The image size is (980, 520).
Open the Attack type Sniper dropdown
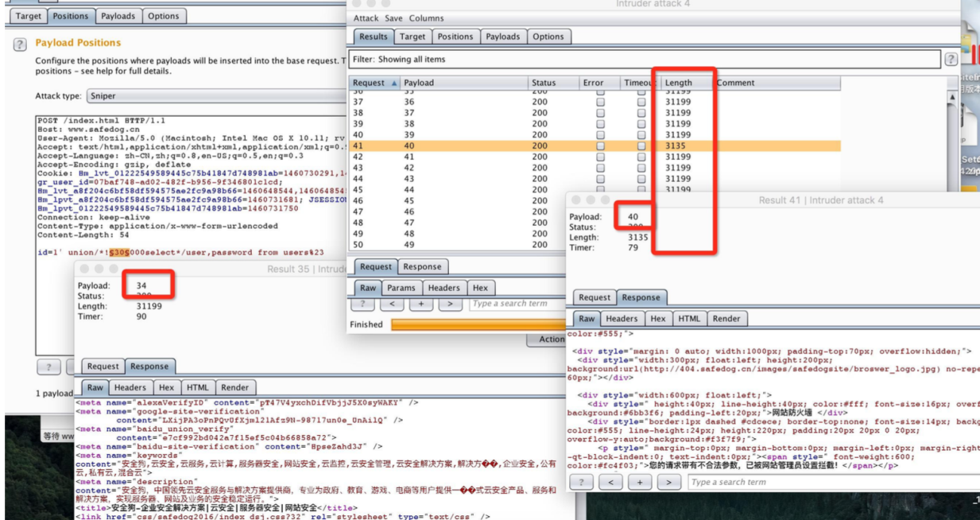coord(216,96)
